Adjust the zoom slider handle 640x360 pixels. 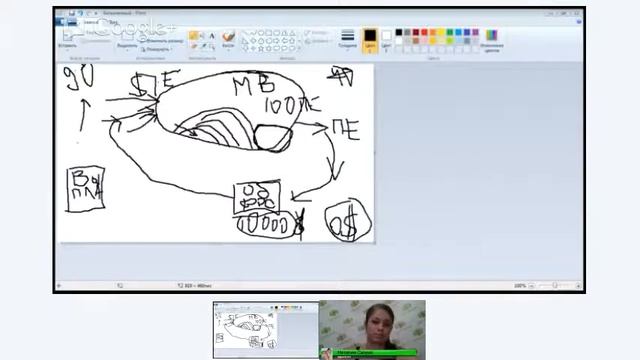555,285
